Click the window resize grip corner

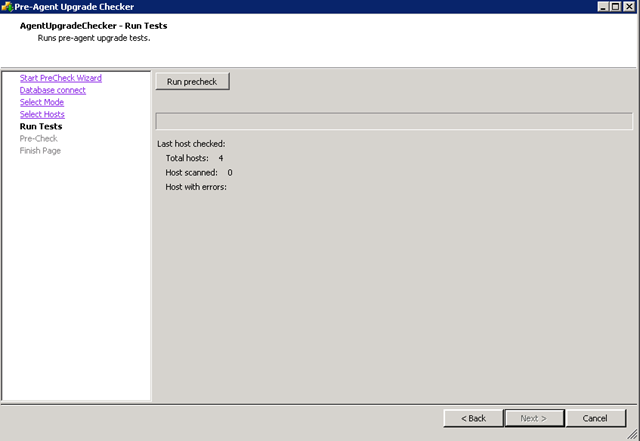[633, 434]
